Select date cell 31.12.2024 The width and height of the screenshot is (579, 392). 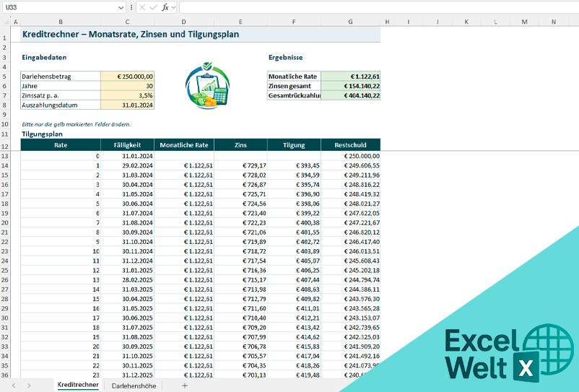point(127,261)
